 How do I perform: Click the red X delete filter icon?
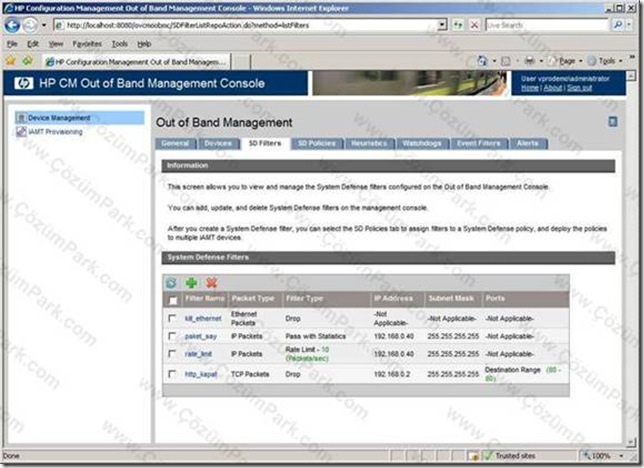(212, 283)
